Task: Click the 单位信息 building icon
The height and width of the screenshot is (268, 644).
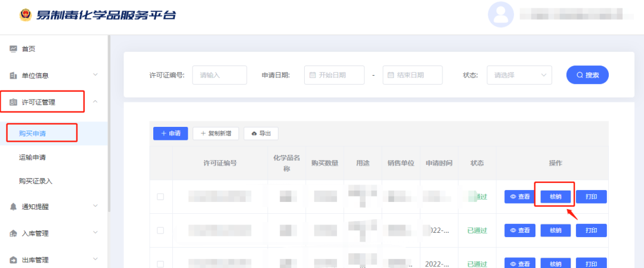Action: coord(14,76)
